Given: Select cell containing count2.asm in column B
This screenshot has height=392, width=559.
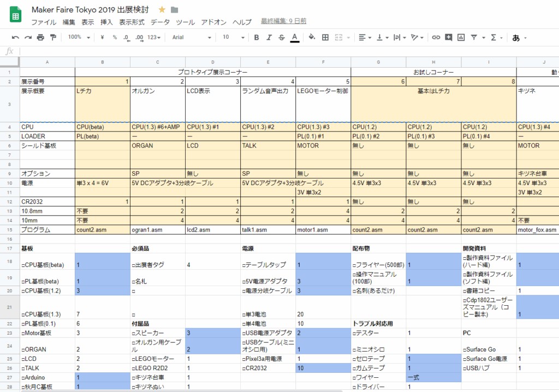Looking at the screenshot, I should (x=102, y=230).
